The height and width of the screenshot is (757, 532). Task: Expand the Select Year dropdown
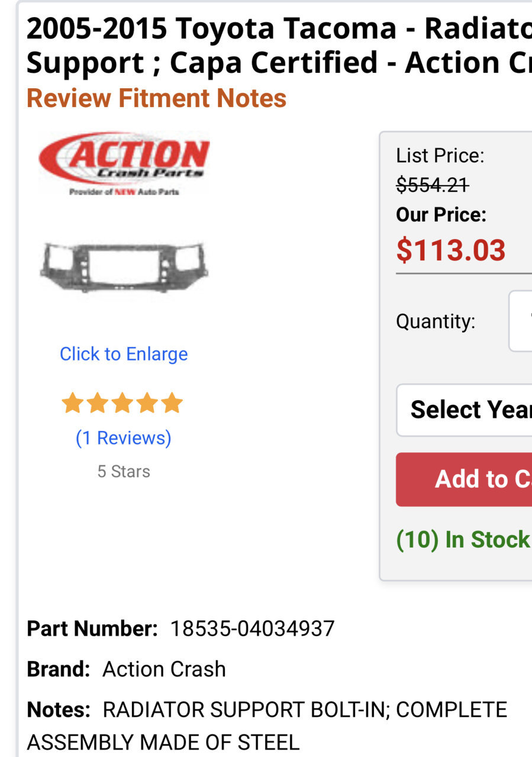(x=464, y=410)
